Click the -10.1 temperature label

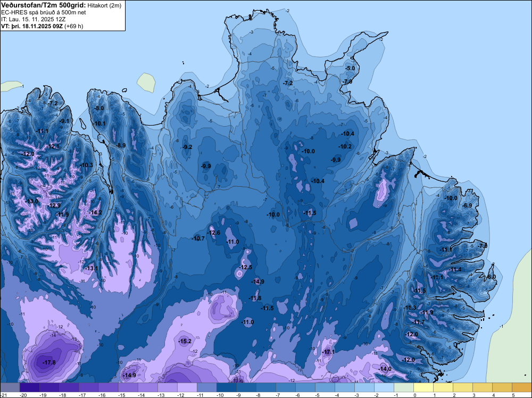click(x=99, y=123)
